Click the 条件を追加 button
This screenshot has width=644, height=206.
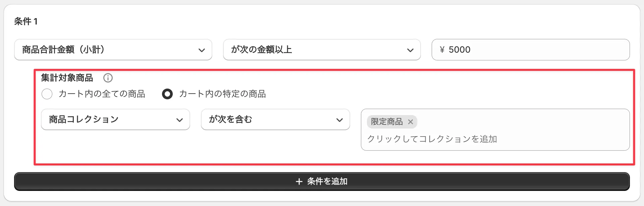tap(321, 181)
